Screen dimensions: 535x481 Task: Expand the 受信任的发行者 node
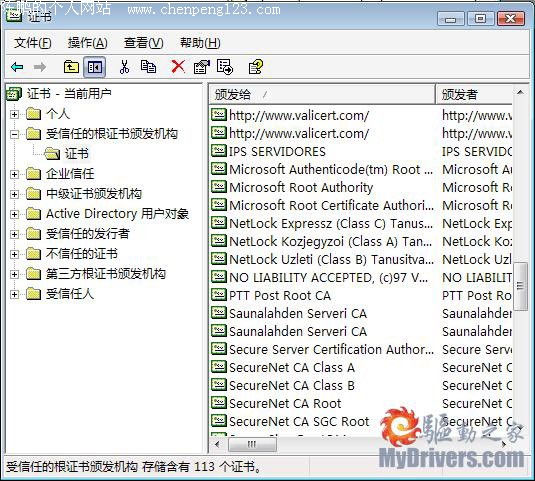(14, 234)
